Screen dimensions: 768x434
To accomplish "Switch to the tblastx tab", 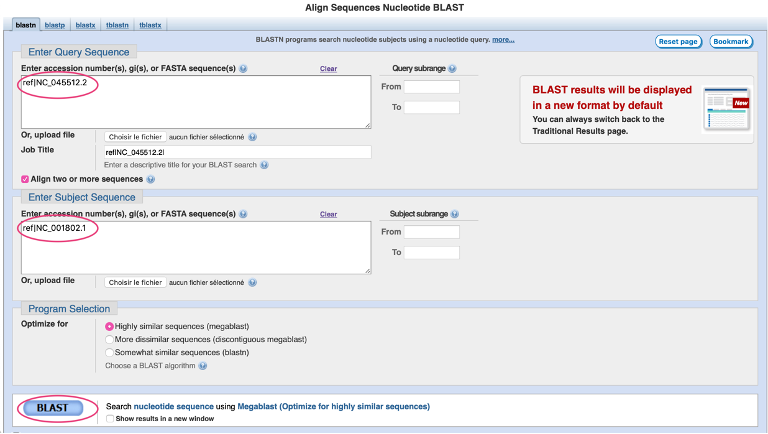I will pyautogui.click(x=150, y=25).
